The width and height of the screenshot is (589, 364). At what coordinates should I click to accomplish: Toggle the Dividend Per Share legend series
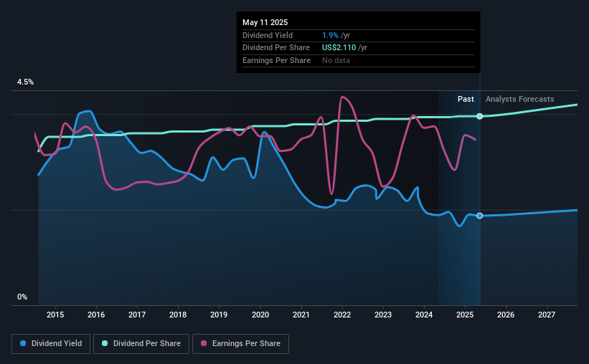pos(141,344)
